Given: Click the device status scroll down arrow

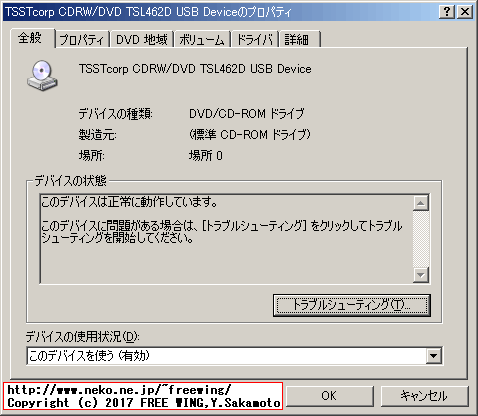Looking at the screenshot, I should [421, 275].
